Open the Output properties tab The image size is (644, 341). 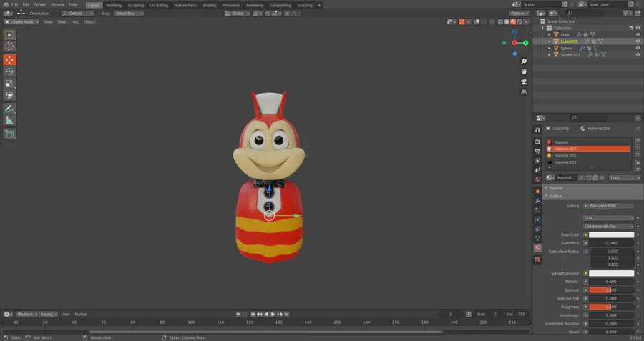pos(537,151)
